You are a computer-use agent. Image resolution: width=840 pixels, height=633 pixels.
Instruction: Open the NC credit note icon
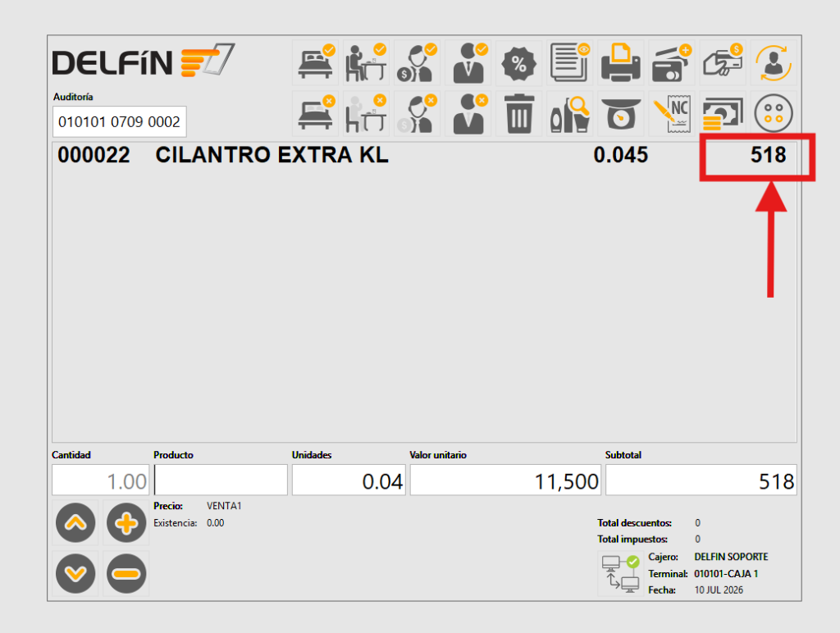coord(672,113)
